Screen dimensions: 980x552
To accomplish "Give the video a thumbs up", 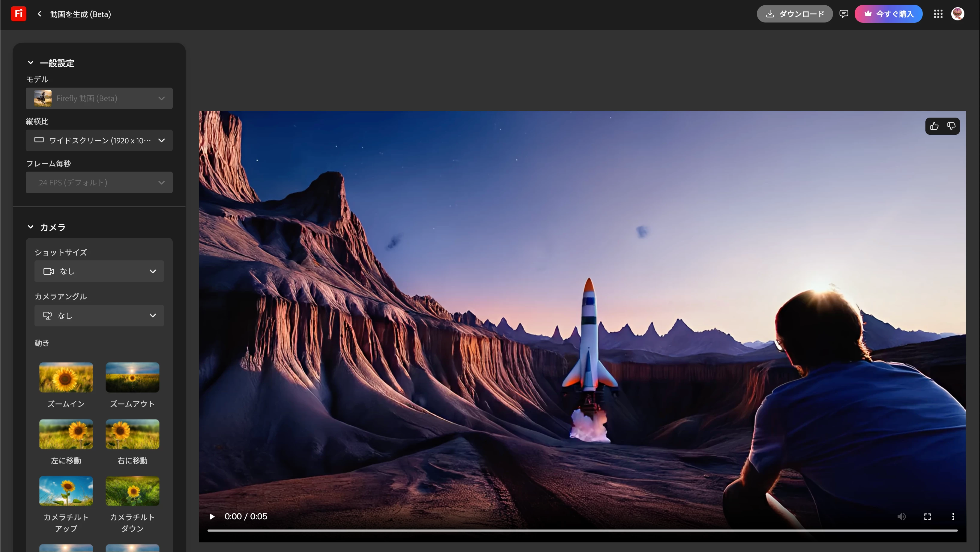I will 934,126.
